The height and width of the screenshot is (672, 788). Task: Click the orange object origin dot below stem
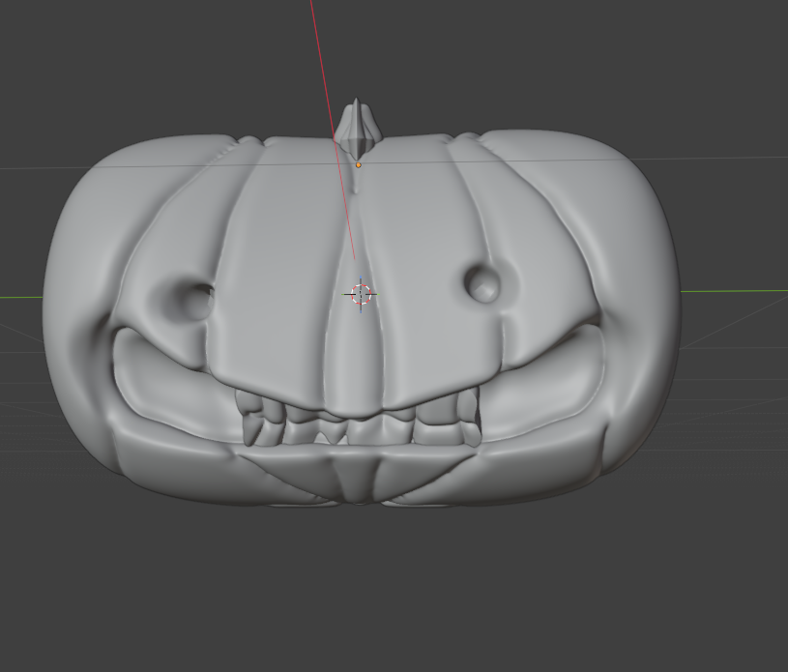click(x=359, y=165)
